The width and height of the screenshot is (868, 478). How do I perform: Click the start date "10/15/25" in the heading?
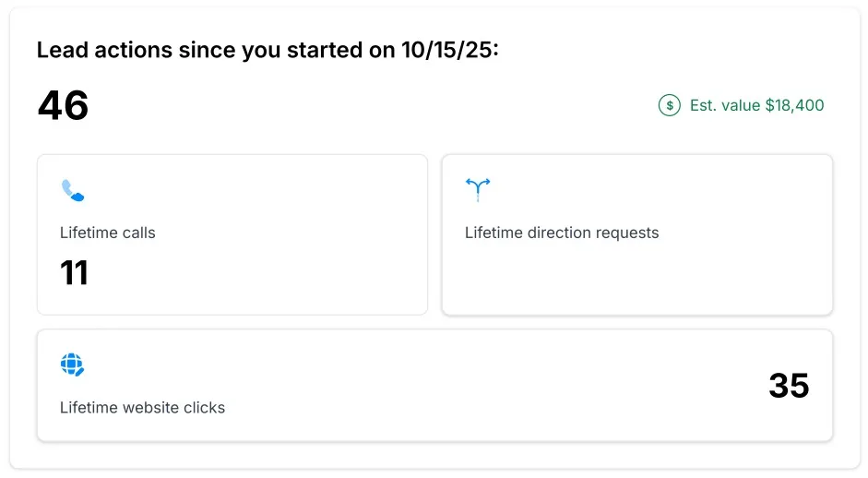click(448, 50)
